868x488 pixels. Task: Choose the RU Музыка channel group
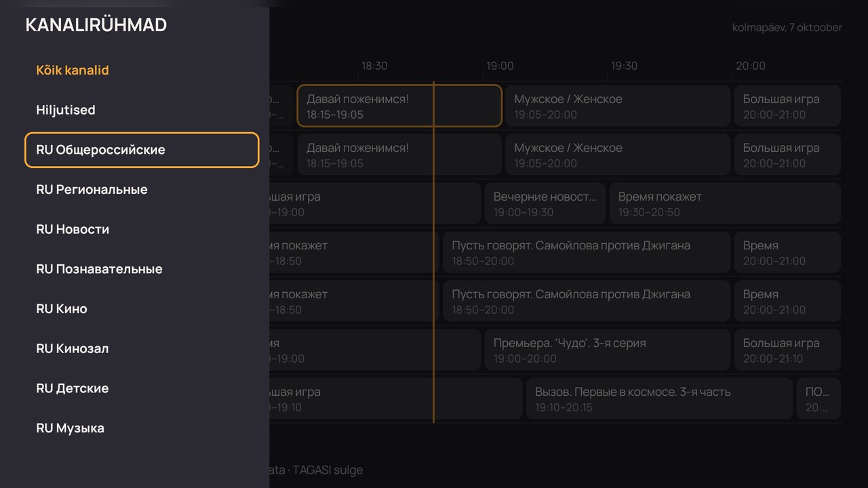pyautogui.click(x=141, y=428)
